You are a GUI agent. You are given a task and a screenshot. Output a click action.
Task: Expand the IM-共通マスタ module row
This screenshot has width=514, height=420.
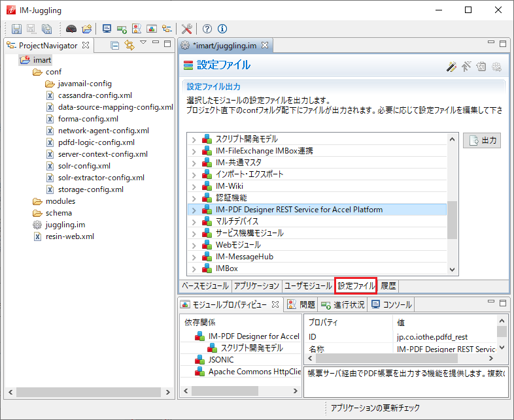(194, 163)
